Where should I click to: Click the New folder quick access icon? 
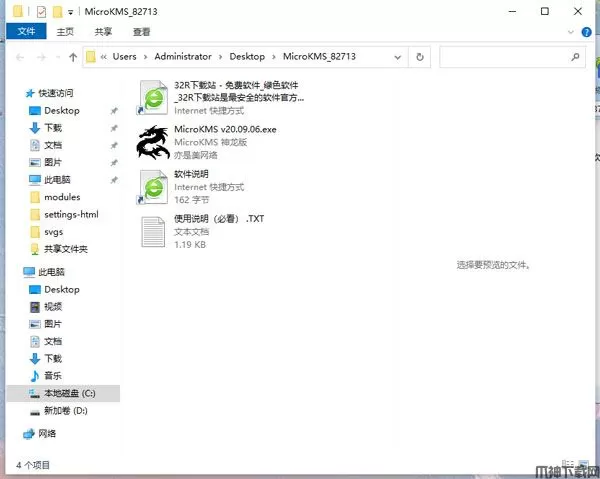pyautogui.click(x=57, y=12)
